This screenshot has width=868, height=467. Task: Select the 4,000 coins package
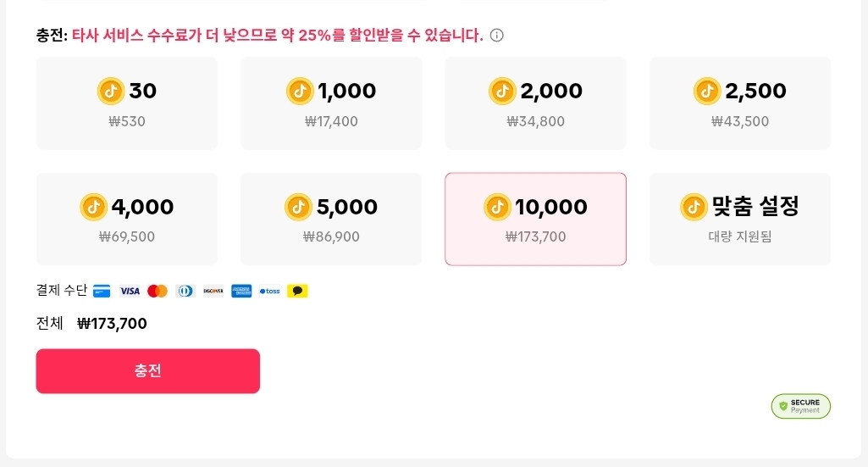click(127, 219)
